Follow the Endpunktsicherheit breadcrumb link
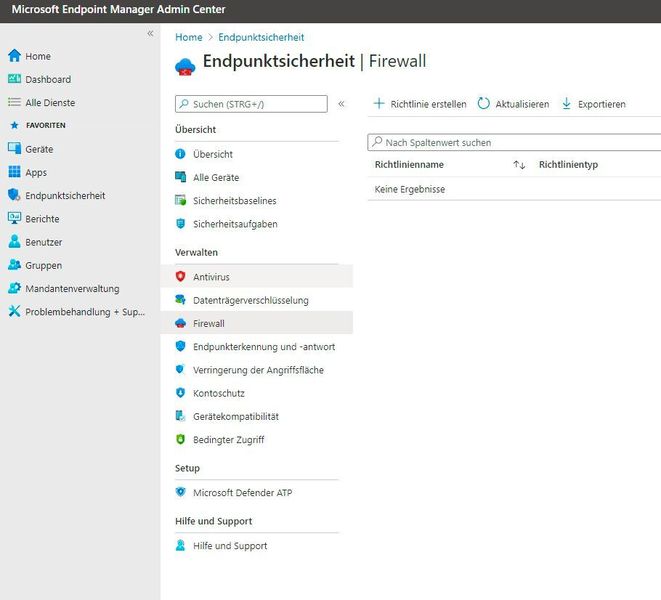Image resolution: width=661 pixels, height=600 pixels. coord(261,37)
